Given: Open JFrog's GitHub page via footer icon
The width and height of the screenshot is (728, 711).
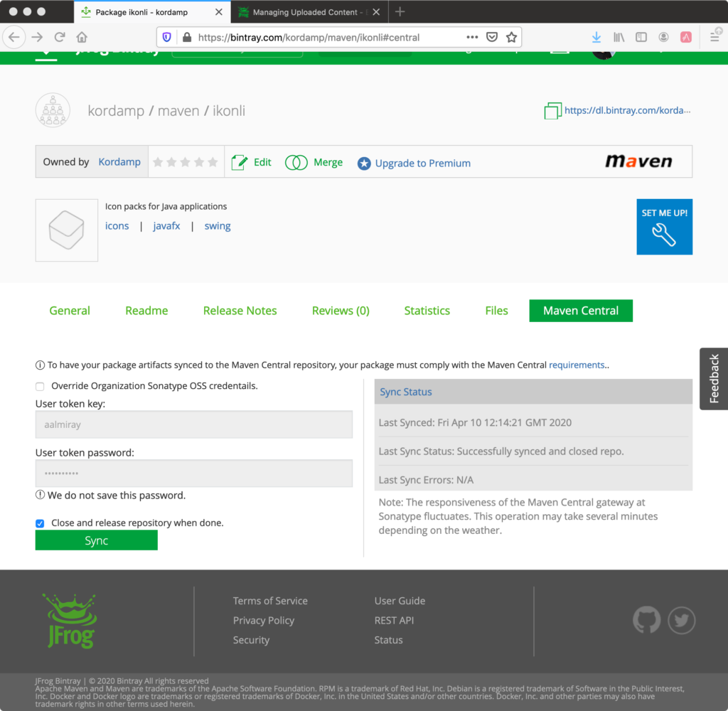Looking at the screenshot, I should (646, 620).
